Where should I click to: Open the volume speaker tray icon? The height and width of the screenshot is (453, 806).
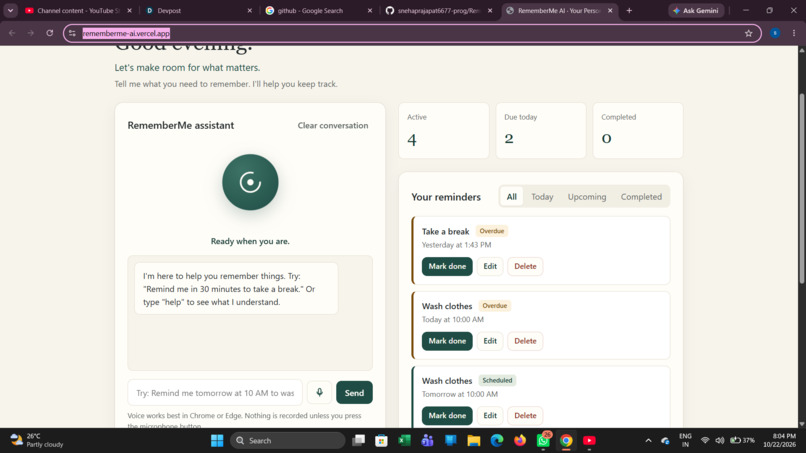pos(720,441)
